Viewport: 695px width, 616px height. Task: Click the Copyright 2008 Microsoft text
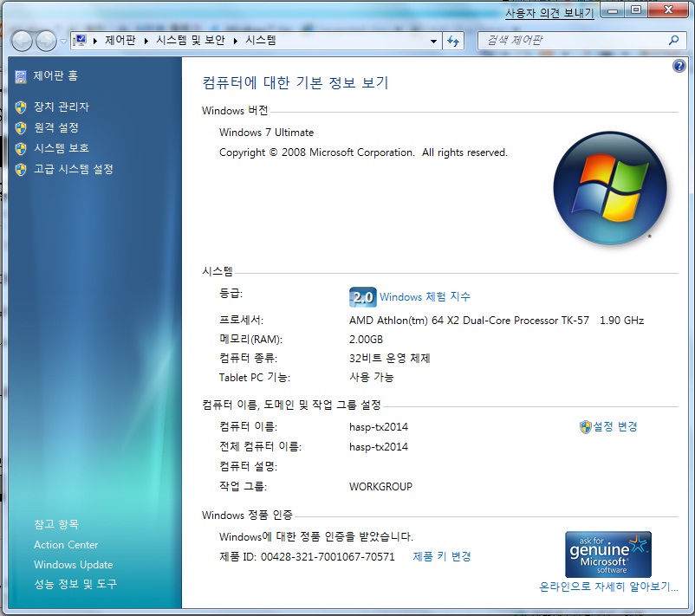pyautogui.click(x=363, y=152)
